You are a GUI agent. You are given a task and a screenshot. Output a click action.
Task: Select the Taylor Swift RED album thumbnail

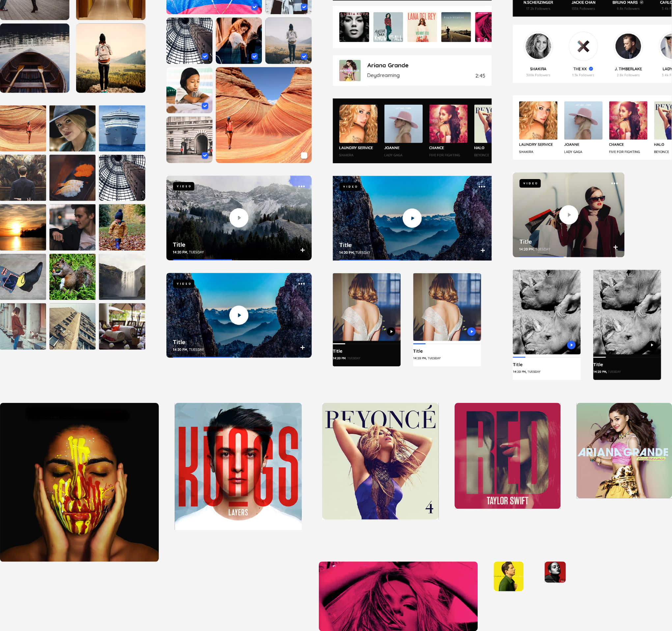(507, 456)
